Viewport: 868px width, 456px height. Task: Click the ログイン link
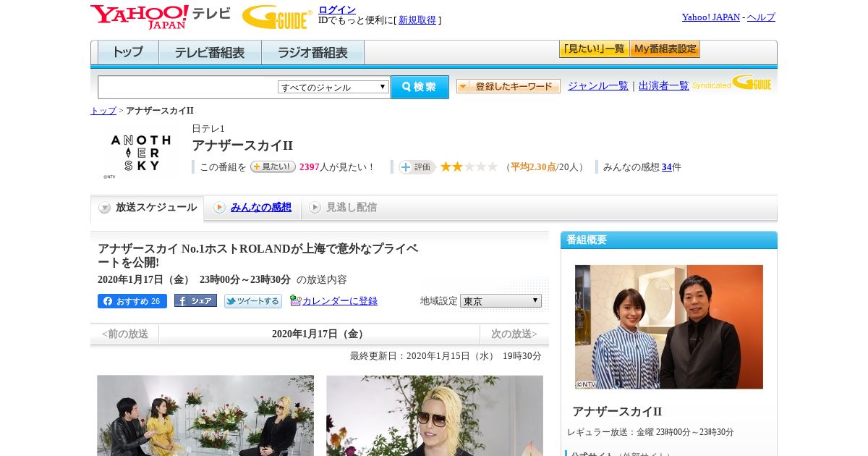point(337,9)
